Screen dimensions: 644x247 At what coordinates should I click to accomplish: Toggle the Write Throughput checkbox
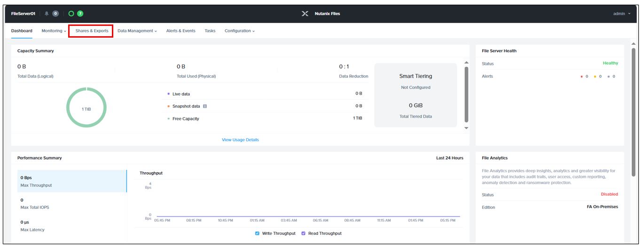point(257,233)
